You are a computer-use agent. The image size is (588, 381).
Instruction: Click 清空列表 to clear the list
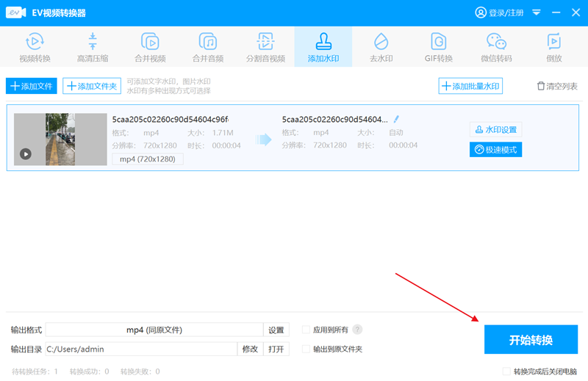[x=557, y=86]
